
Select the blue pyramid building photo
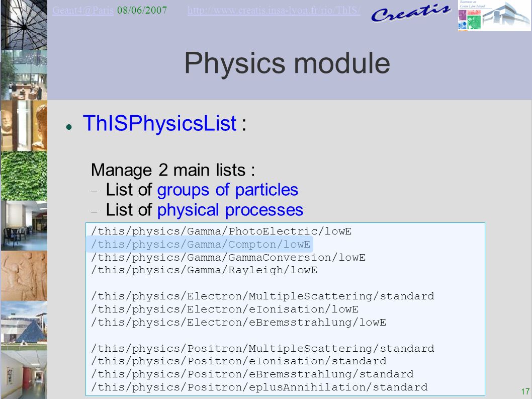[24, 326]
